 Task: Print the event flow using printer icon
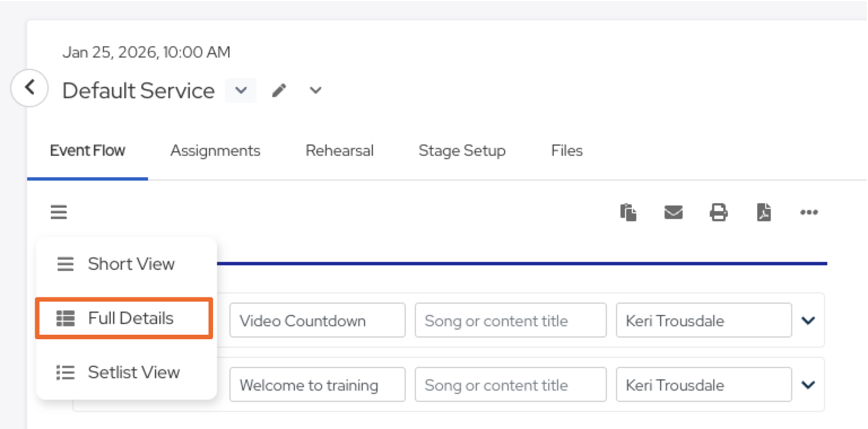click(718, 212)
